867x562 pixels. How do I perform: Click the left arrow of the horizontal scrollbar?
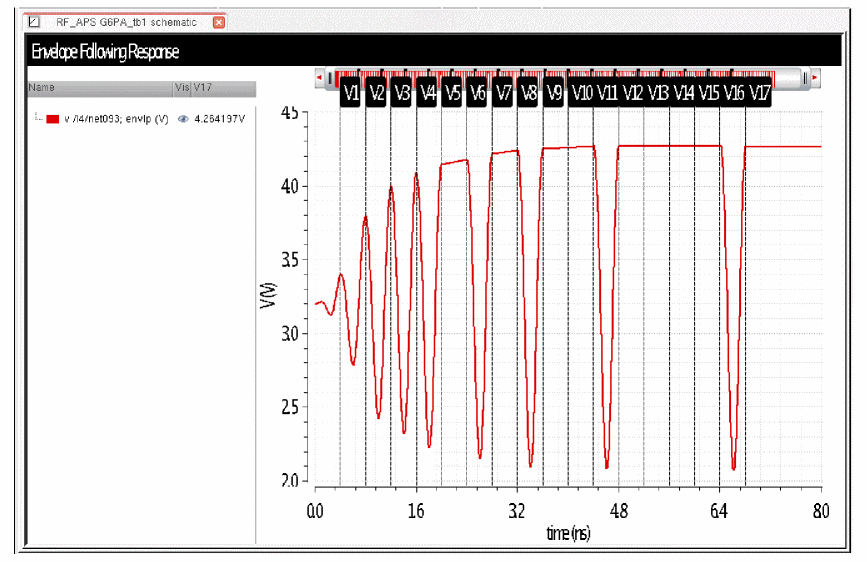319,78
